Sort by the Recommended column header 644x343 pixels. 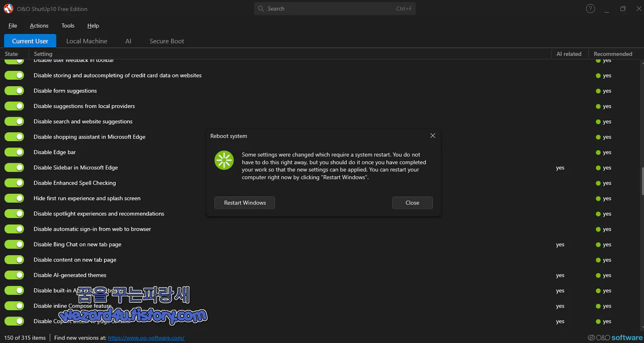pos(613,54)
